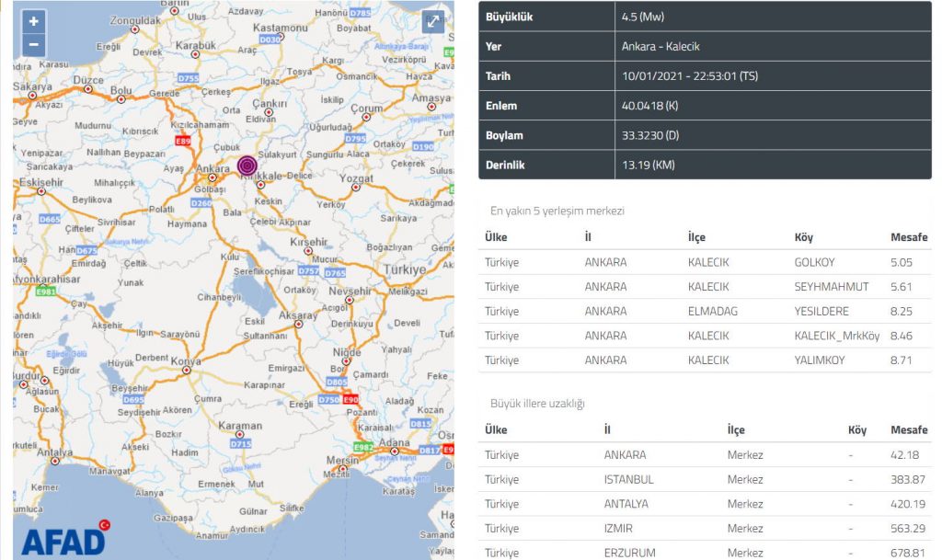Click the D260 road shield near Gölbaşı
This screenshot has height=560, width=942.
click(x=201, y=203)
